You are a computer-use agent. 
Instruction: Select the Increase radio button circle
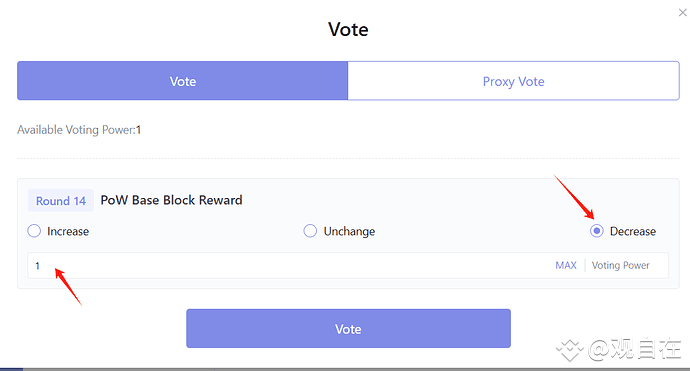(34, 231)
